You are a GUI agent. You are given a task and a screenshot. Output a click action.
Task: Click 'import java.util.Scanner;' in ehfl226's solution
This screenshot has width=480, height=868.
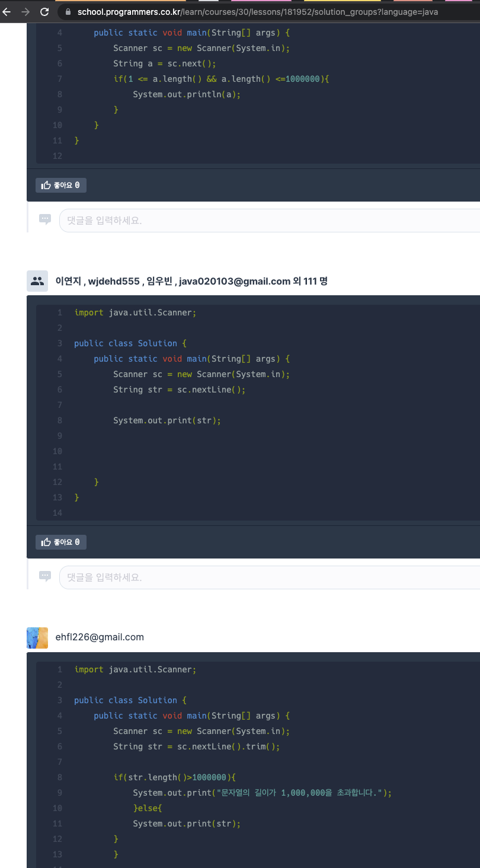(x=135, y=669)
